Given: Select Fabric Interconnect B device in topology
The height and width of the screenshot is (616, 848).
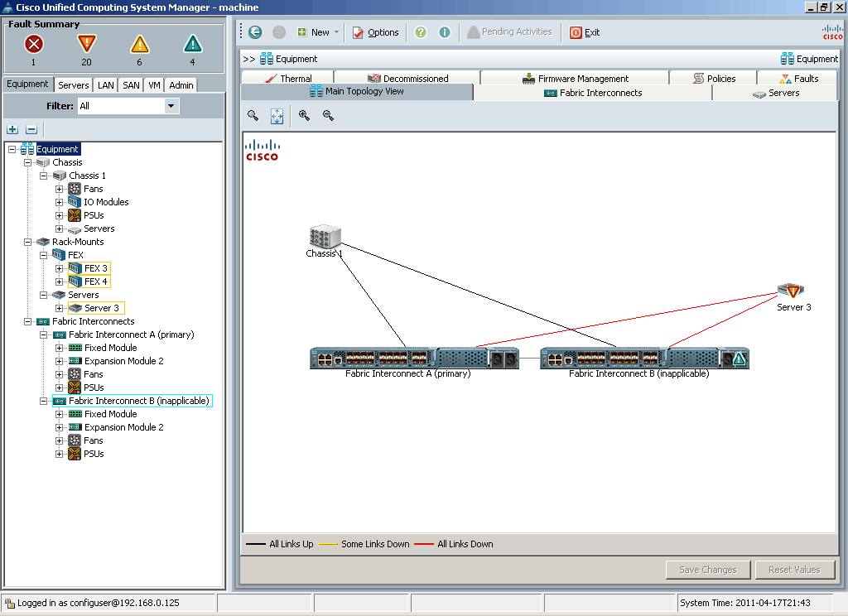Looking at the screenshot, I should pyautogui.click(x=644, y=358).
